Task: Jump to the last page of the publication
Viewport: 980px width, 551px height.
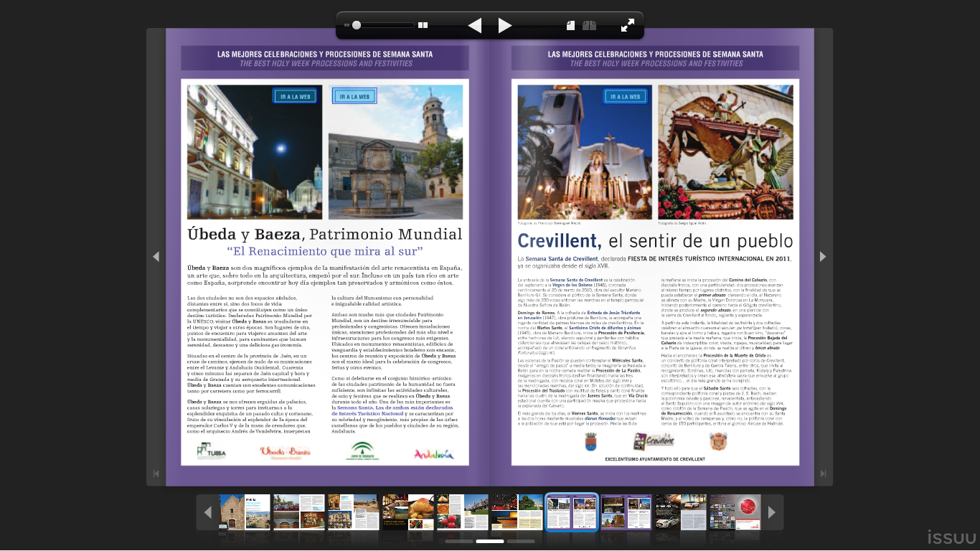Action: (x=823, y=474)
